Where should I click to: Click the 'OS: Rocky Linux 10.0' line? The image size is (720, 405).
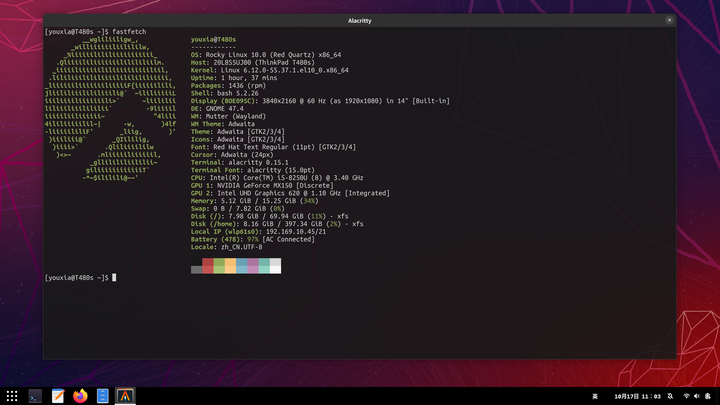266,55
